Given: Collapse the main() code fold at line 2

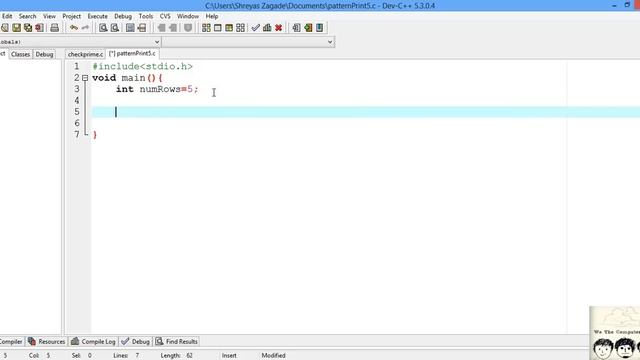Looking at the screenshot, I should coord(85,78).
